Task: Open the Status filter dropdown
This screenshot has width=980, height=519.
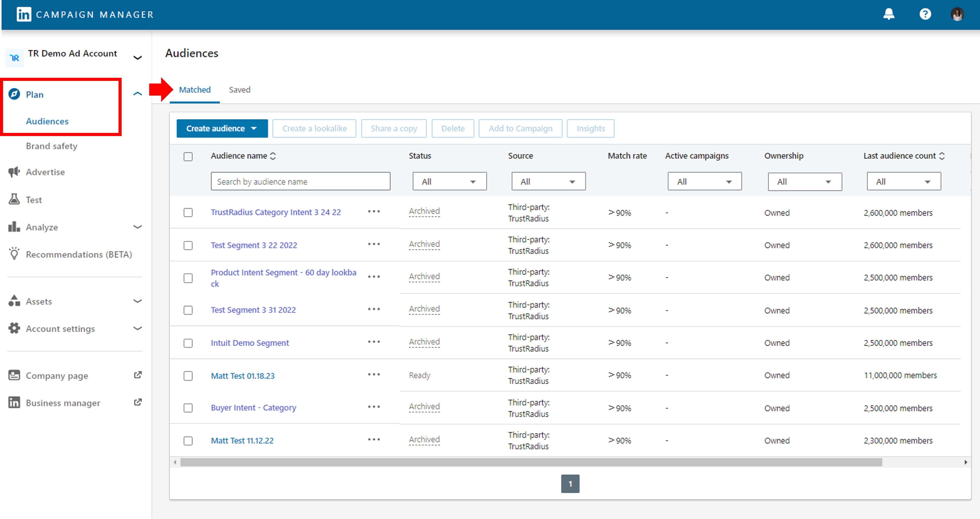Action: coord(449,181)
